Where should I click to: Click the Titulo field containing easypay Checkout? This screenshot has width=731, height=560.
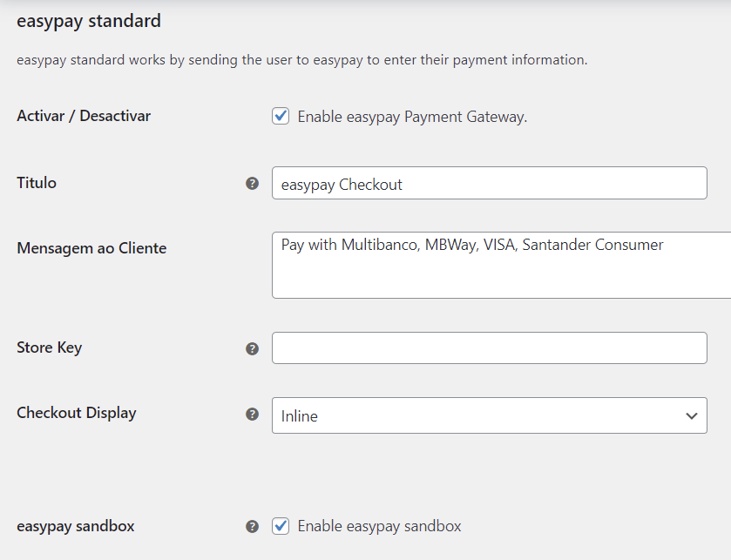click(490, 183)
